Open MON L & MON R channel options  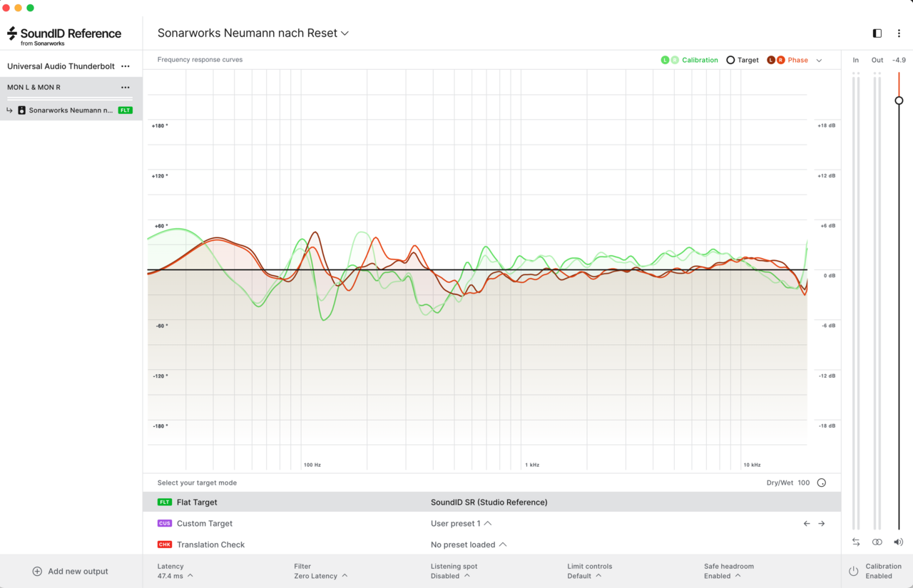click(x=126, y=88)
